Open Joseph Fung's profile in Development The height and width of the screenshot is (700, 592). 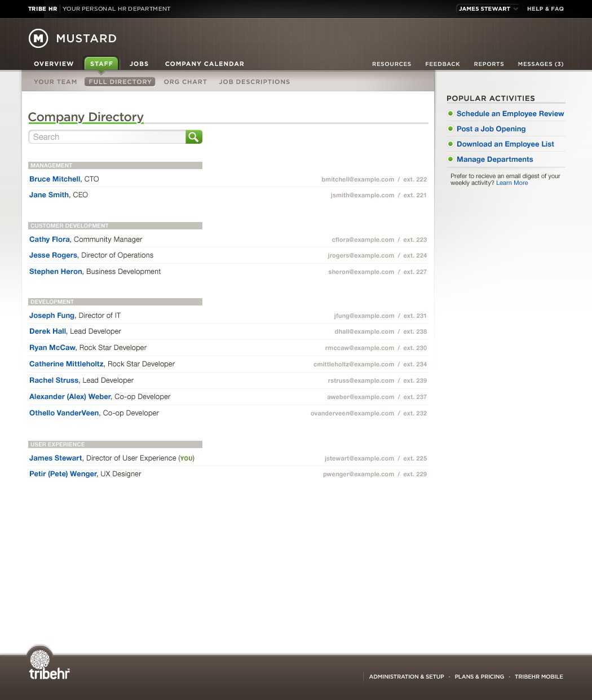[52, 316]
